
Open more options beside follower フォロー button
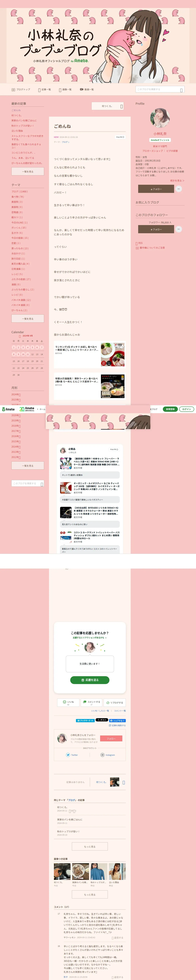[x=179, y=229]
